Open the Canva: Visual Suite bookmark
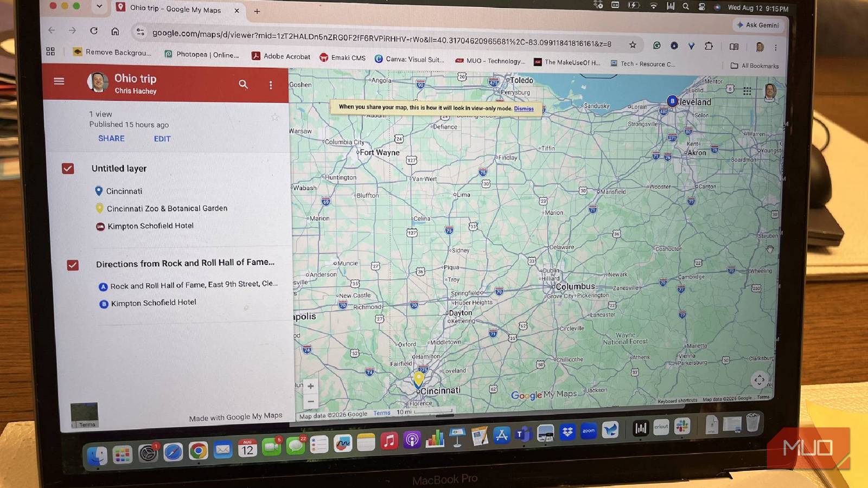 410,59
